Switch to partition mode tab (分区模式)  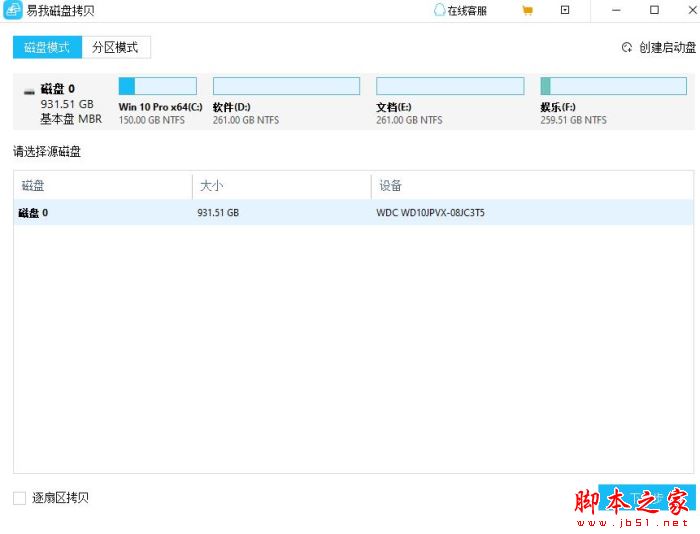coord(116,47)
